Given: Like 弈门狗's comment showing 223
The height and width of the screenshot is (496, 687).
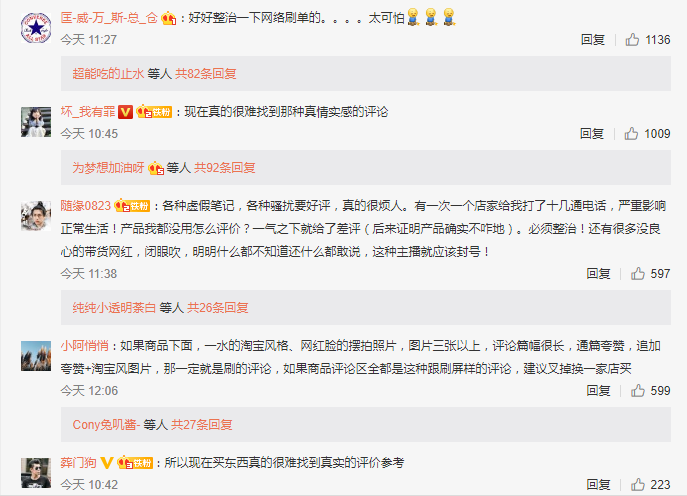Looking at the screenshot, I should [x=637, y=485].
